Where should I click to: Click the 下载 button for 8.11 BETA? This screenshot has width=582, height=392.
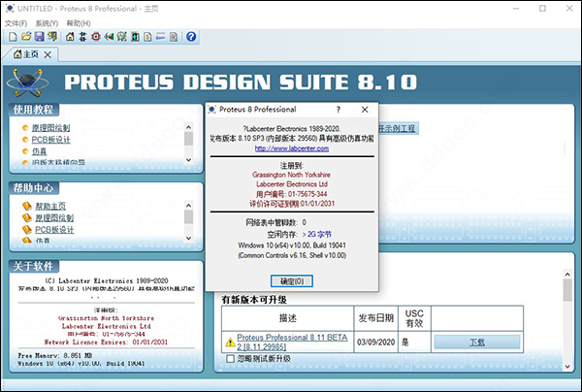pos(478,342)
